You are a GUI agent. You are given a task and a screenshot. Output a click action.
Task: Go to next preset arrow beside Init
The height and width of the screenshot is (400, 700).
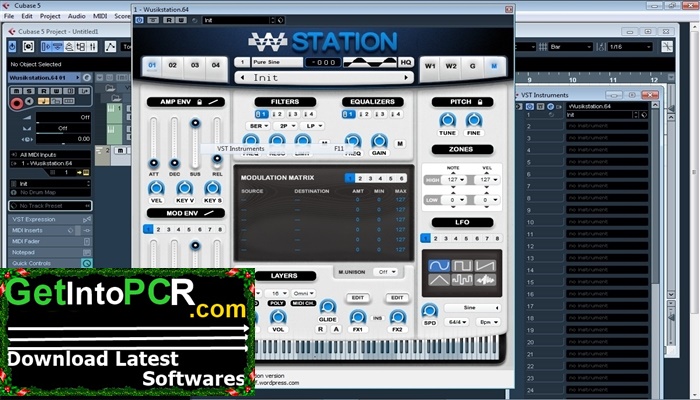click(406, 78)
